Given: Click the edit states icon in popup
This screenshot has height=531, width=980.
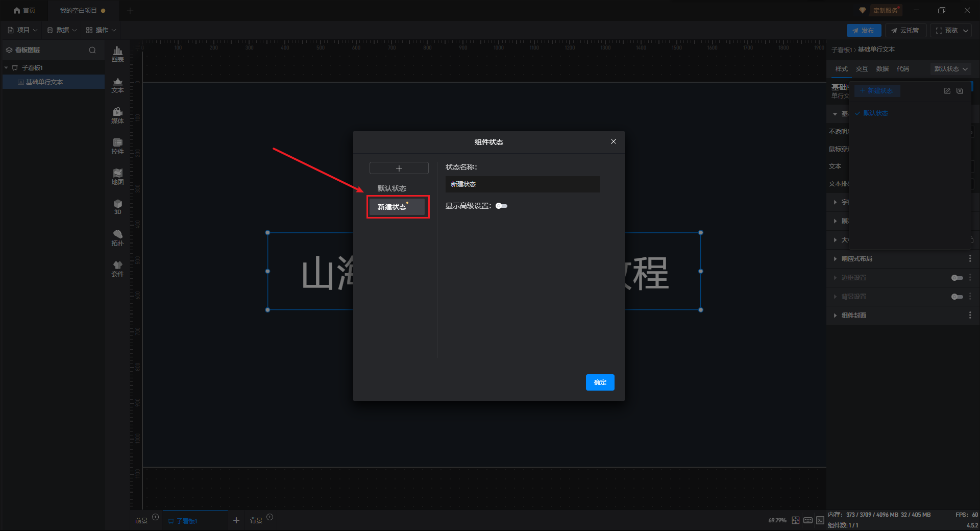Looking at the screenshot, I should pyautogui.click(x=947, y=91).
